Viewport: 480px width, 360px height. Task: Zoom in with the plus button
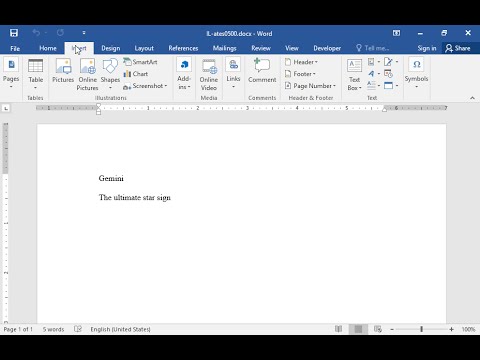click(x=451, y=329)
